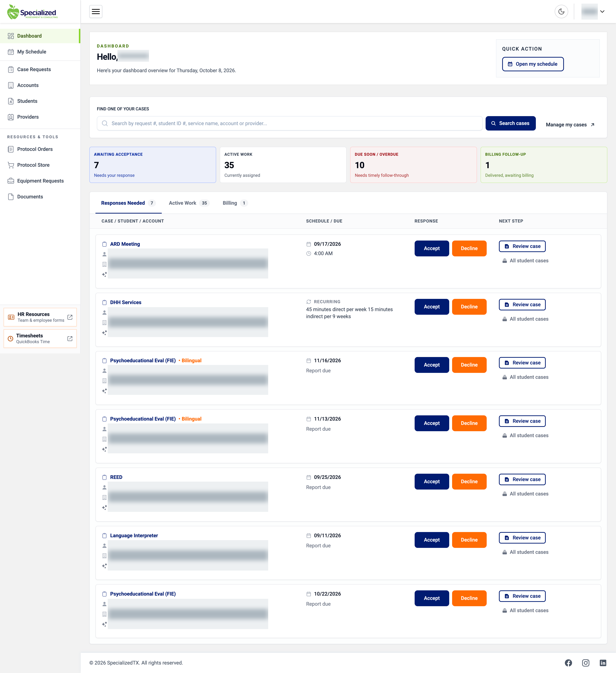This screenshot has height=673, width=616.
Task: Open the Accounts sidebar page
Action: [40, 85]
